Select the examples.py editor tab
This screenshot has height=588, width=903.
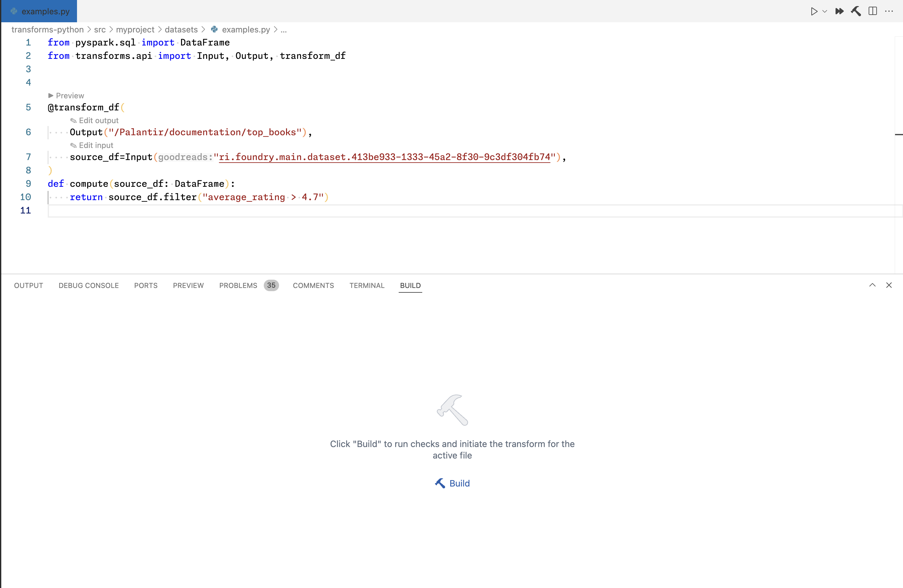(x=39, y=11)
